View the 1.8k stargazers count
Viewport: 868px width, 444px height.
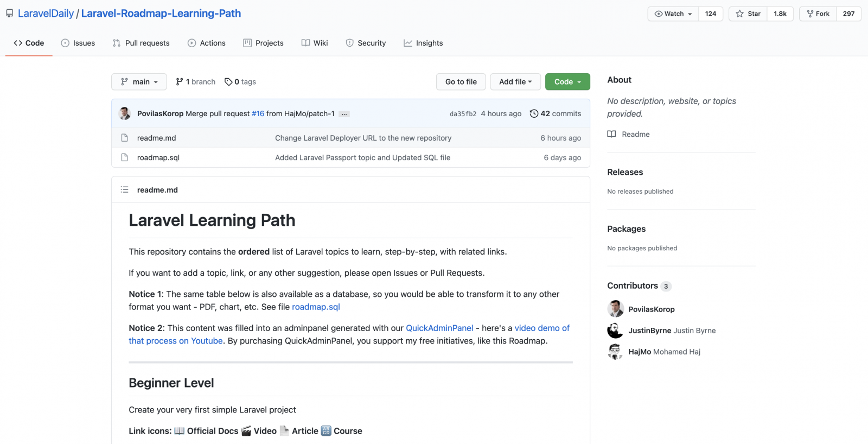780,14
